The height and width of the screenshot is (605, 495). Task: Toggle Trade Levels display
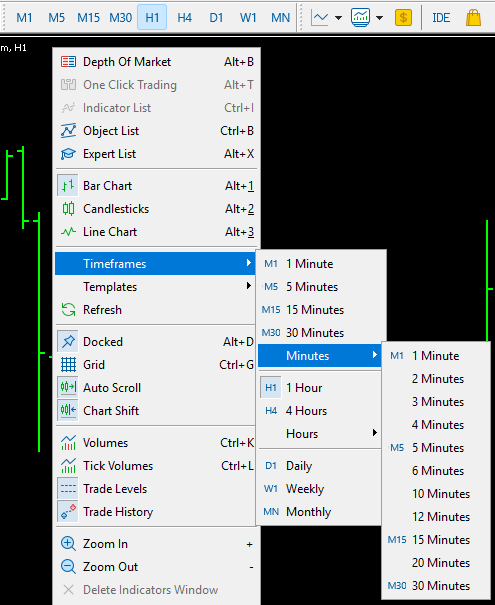[x=155, y=489]
